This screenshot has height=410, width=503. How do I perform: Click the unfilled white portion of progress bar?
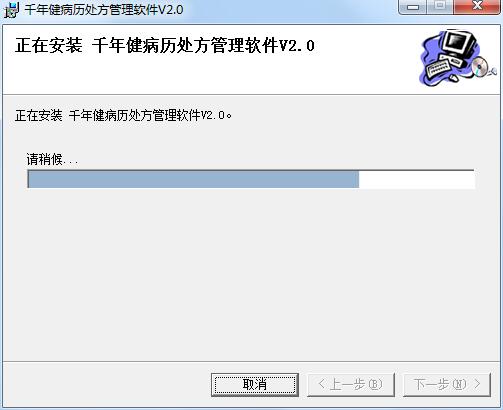[x=417, y=179]
